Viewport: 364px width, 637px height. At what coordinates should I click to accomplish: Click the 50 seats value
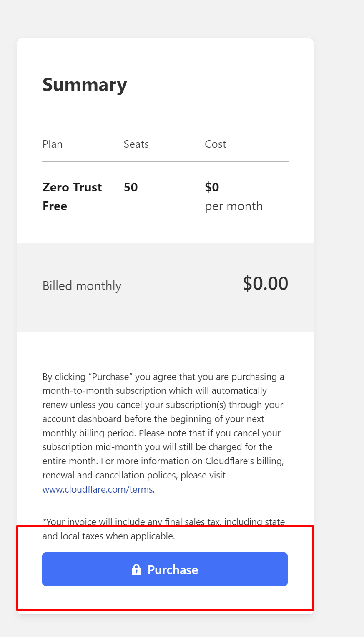(131, 187)
